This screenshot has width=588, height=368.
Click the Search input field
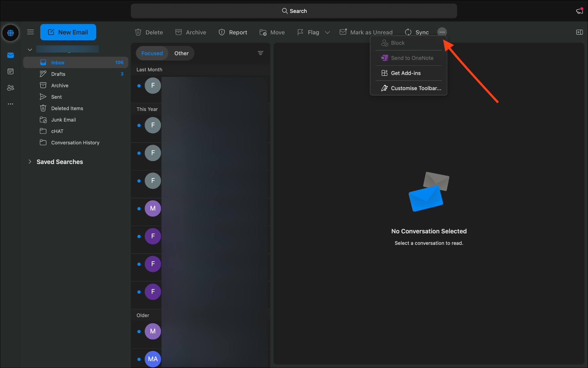point(294,11)
